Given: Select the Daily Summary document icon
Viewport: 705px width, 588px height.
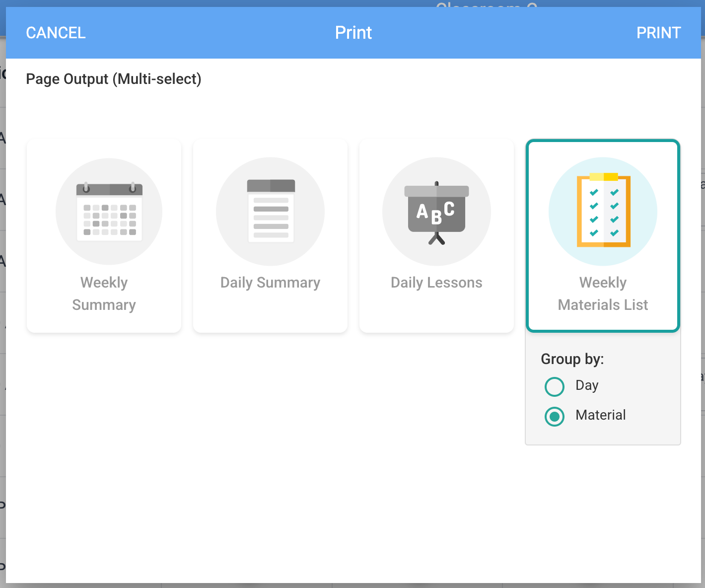Looking at the screenshot, I should [x=270, y=212].
